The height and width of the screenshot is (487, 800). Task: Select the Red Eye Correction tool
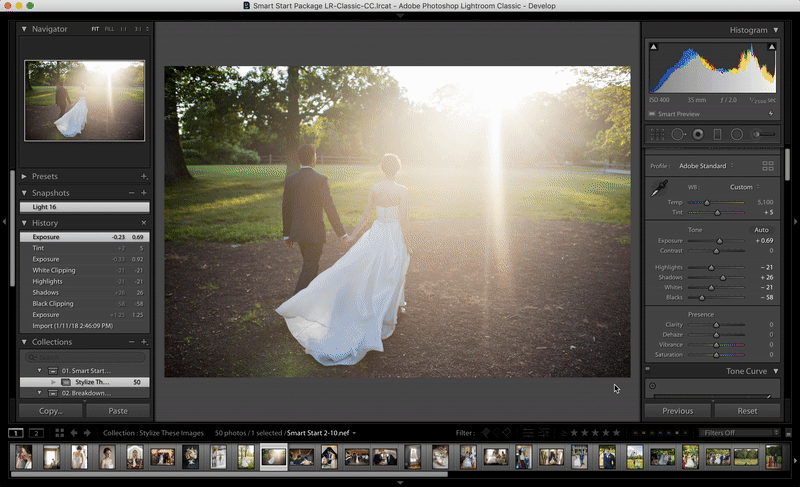(698, 134)
